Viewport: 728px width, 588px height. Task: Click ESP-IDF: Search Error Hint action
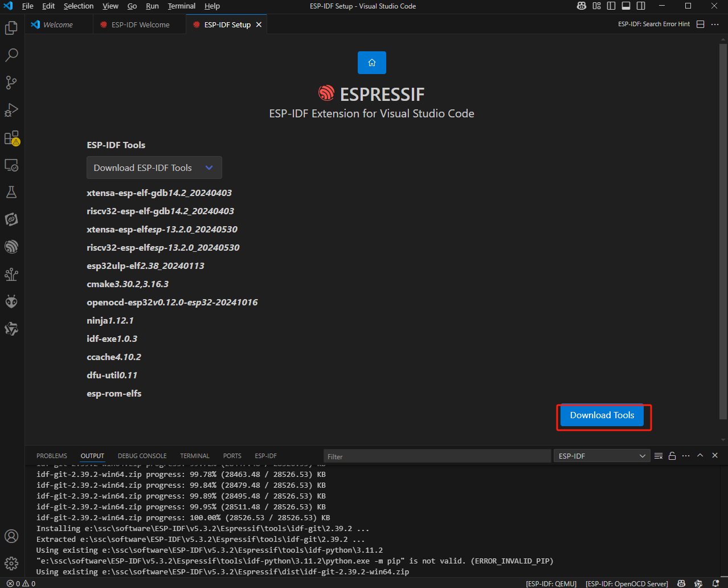pos(654,24)
